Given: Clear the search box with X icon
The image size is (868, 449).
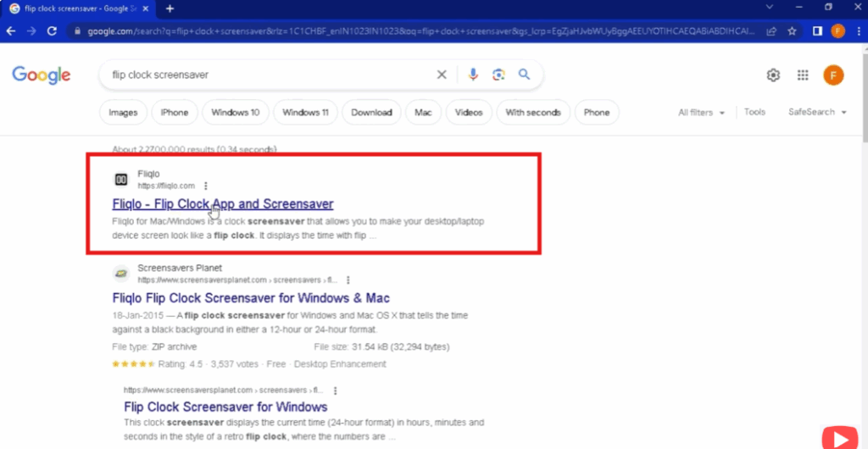Looking at the screenshot, I should [442, 75].
